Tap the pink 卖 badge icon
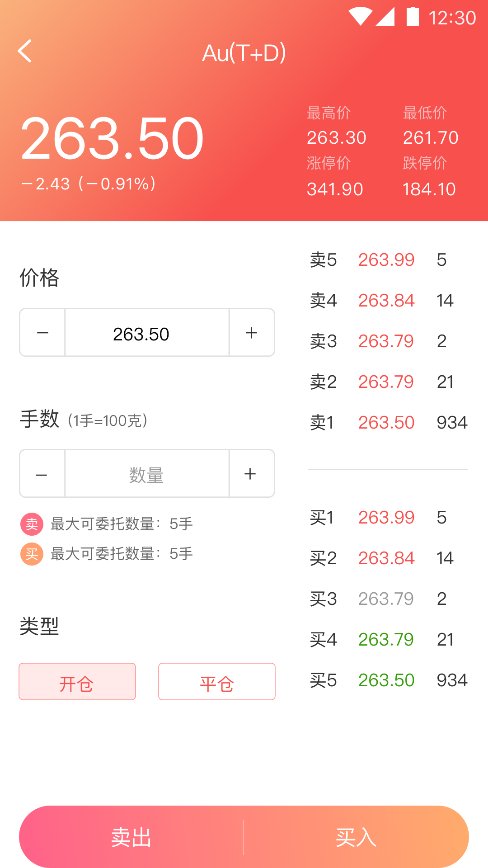 [32, 524]
